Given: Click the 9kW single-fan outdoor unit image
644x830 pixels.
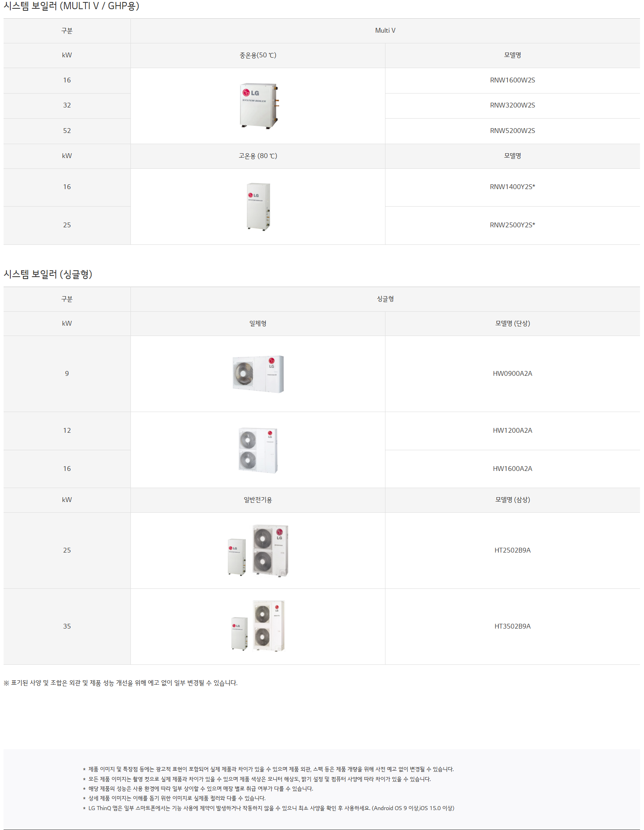Looking at the screenshot, I should click(258, 374).
